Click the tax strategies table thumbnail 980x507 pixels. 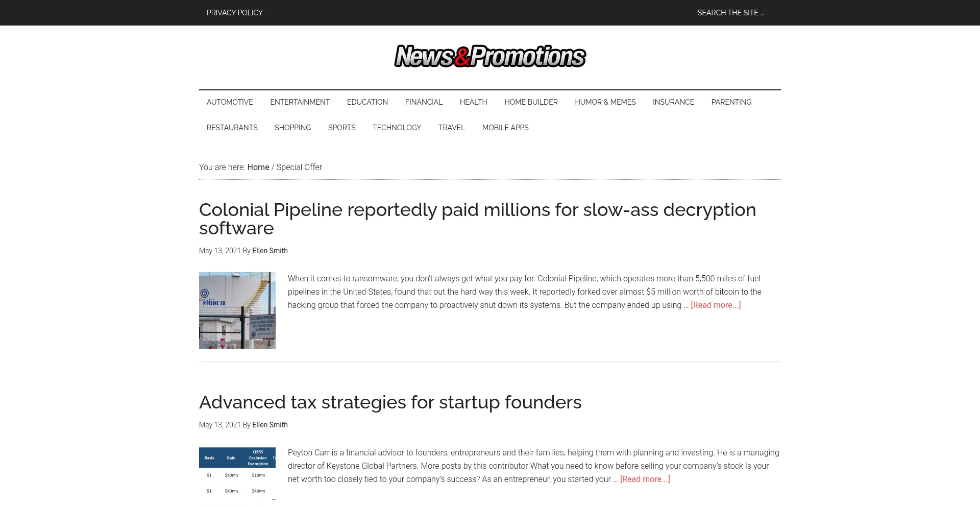pos(237,475)
